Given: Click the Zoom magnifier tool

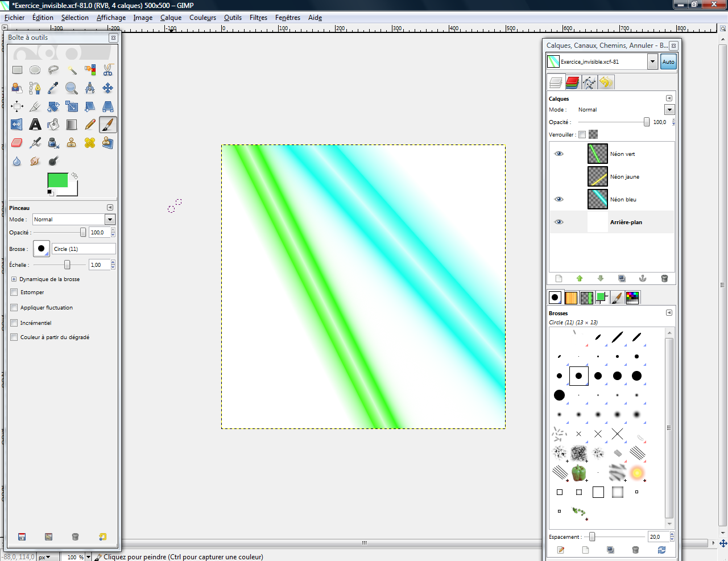Looking at the screenshot, I should pyautogui.click(x=72, y=88).
